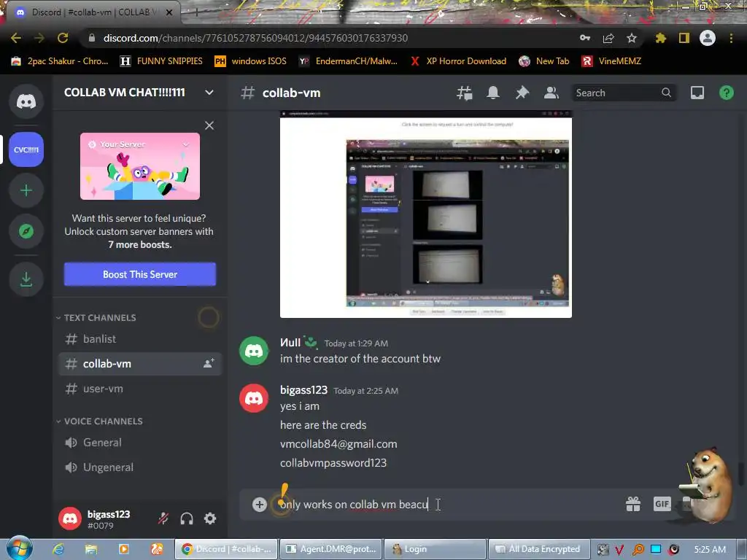Show pinned messages pin icon
The width and height of the screenshot is (747, 560).
[x=522, y=93]
